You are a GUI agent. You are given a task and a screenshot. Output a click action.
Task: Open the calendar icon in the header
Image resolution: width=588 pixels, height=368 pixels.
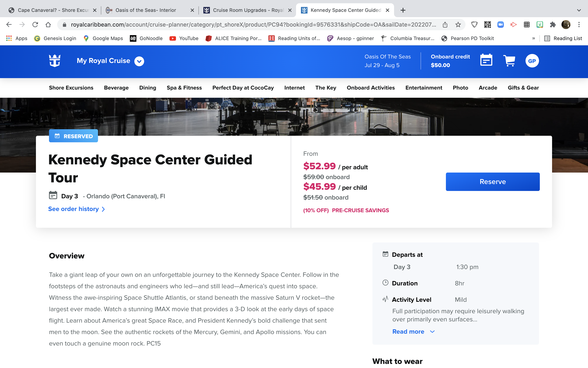[486, 60]
